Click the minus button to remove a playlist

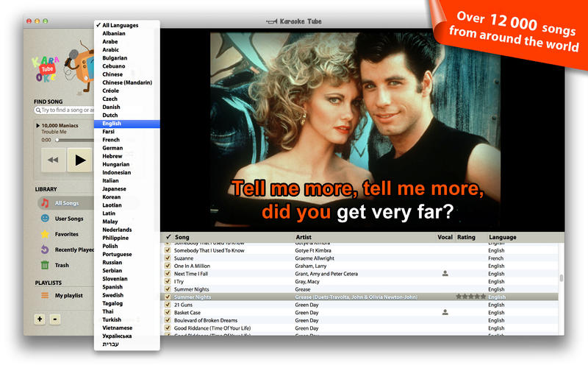(55, 319)
